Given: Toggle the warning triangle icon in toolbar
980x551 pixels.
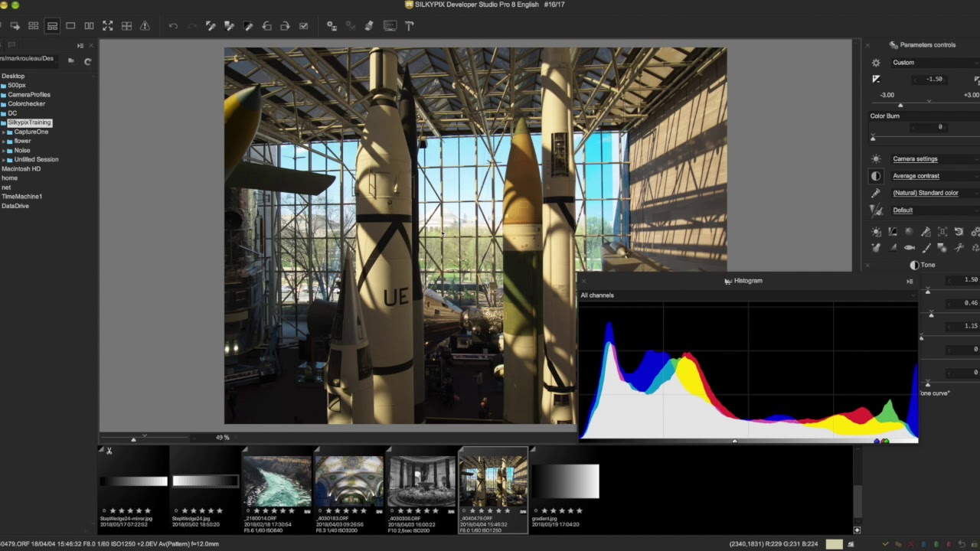Looking at the screenshot, I should (x=145, y=26).
